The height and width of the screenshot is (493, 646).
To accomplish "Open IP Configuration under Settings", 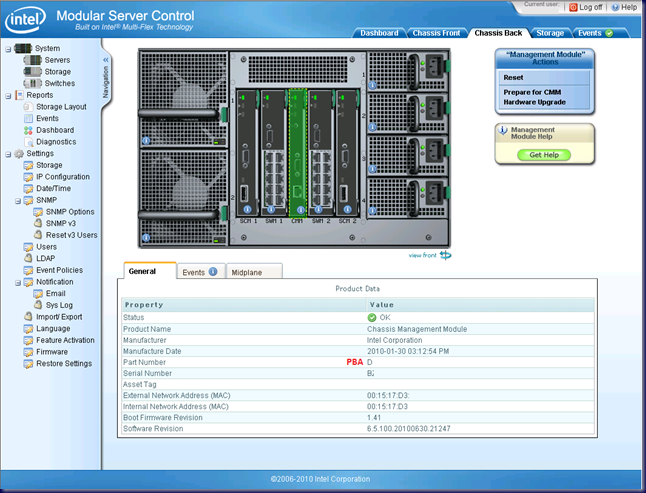I will tap(63, 177).
